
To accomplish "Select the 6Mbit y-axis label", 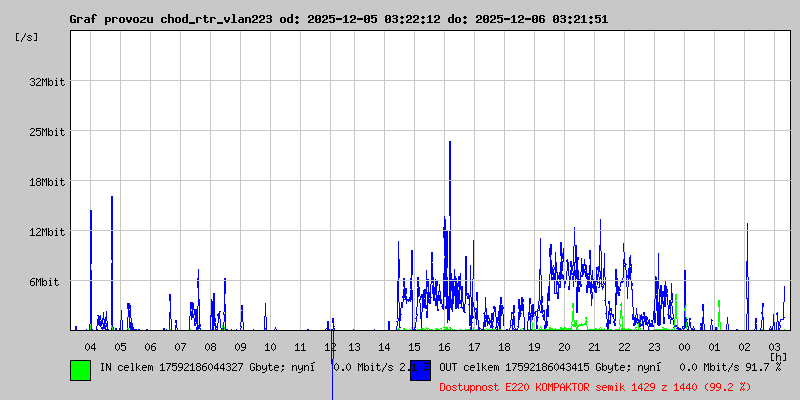I will click(44, 282).
